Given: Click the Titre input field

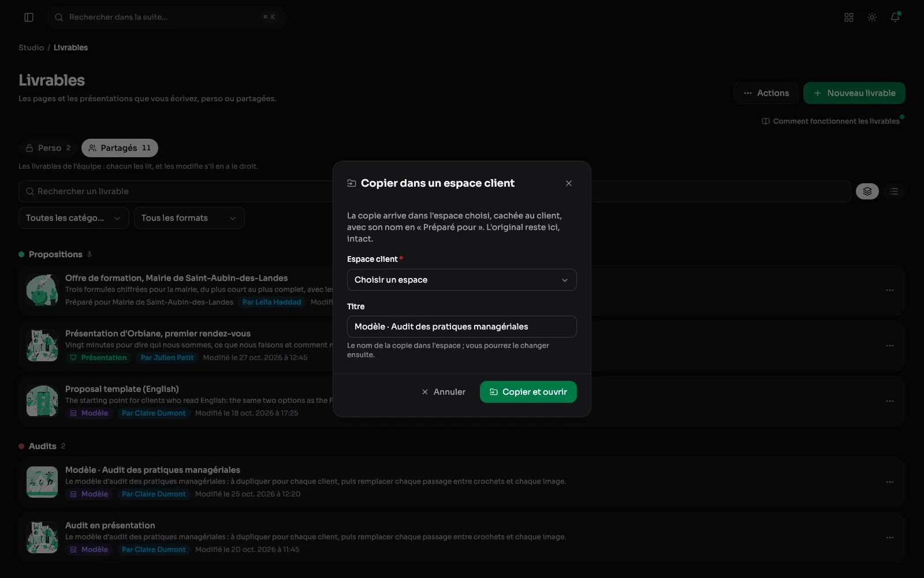Looking at the screenshot, I should point(462,327).
